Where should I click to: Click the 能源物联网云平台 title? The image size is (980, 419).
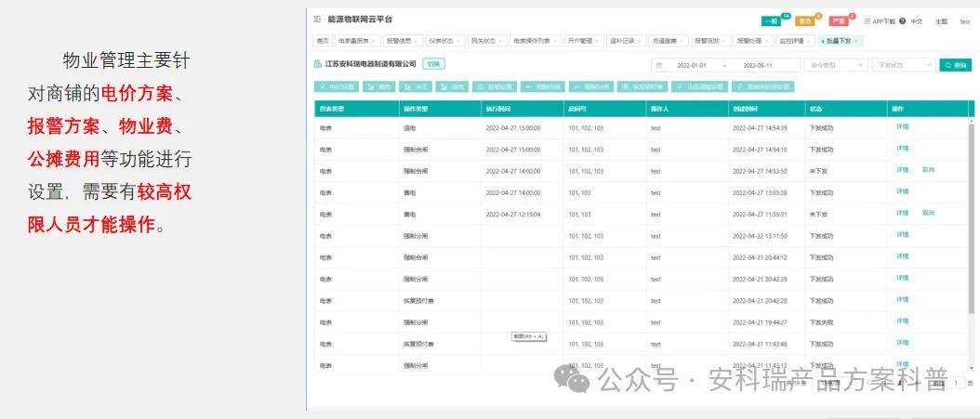(361, 20)
